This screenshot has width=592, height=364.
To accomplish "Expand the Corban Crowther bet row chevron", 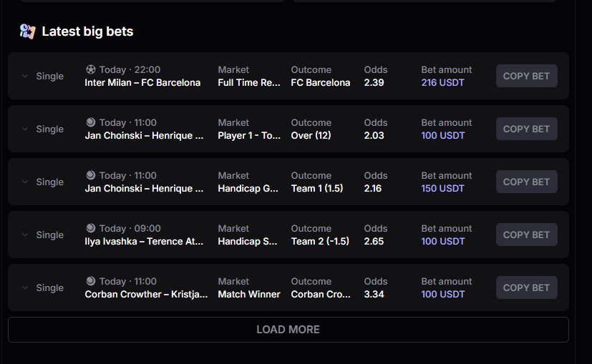I will [25, 288].
